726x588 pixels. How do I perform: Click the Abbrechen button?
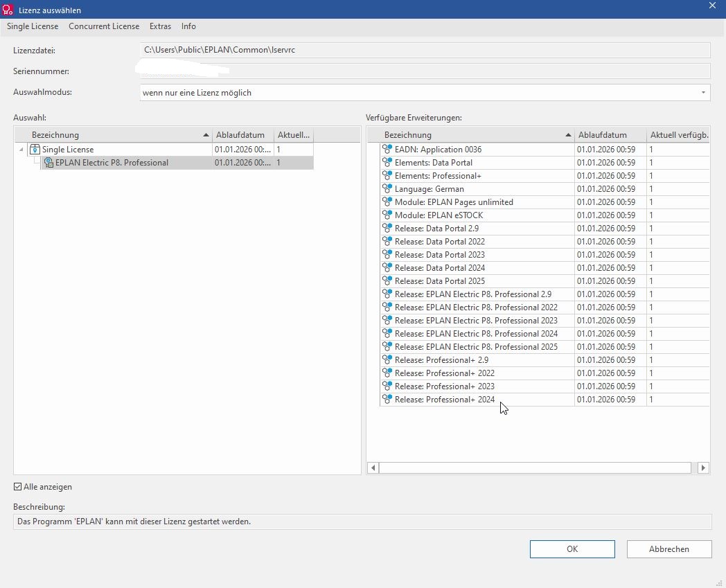click(x=669, y=549)
